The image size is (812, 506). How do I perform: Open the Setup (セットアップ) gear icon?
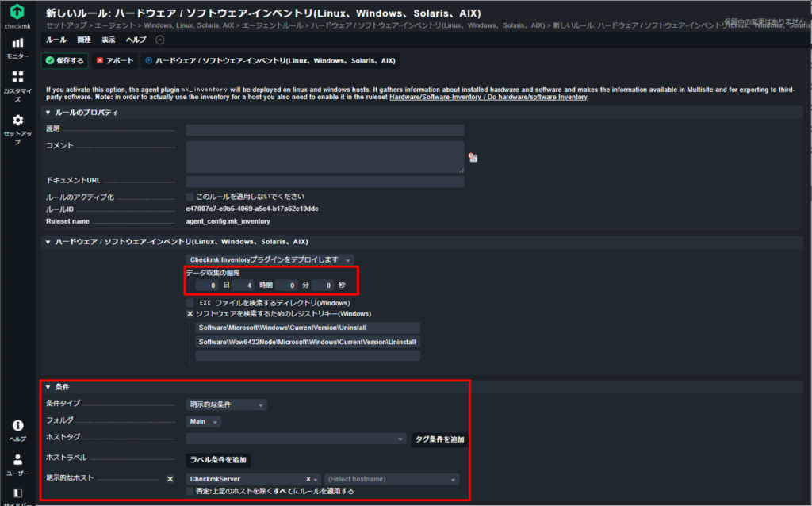(17, 121)
